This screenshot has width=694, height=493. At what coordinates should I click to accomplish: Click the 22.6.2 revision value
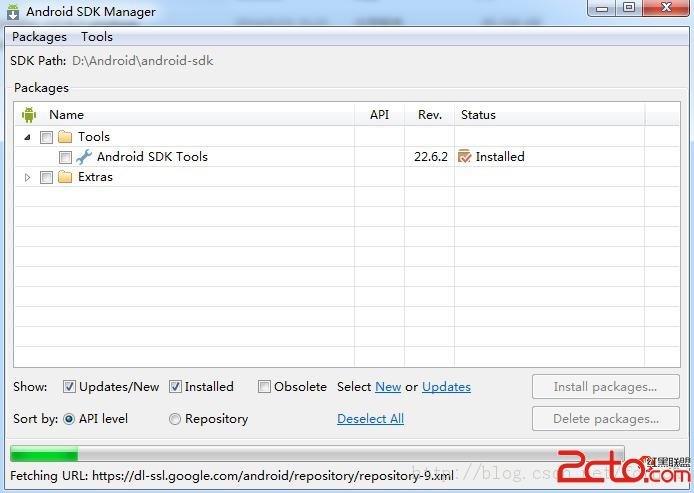pos(431,157)
